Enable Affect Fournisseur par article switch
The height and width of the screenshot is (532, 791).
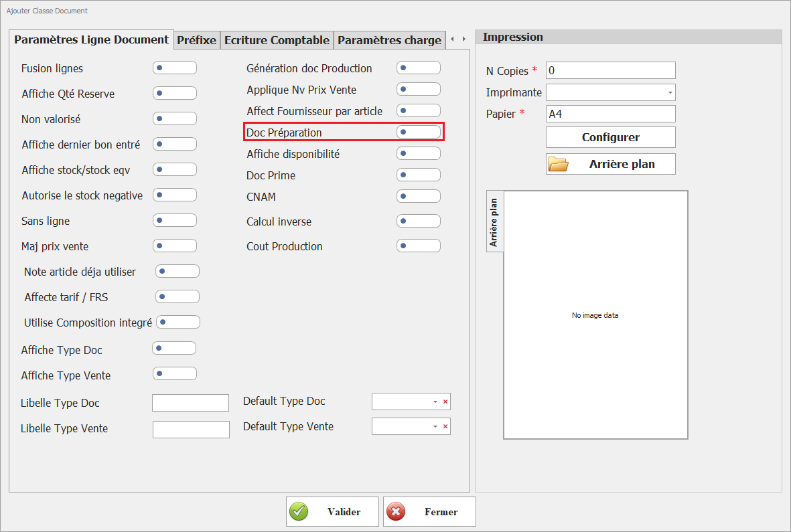(x=418, y=110)
